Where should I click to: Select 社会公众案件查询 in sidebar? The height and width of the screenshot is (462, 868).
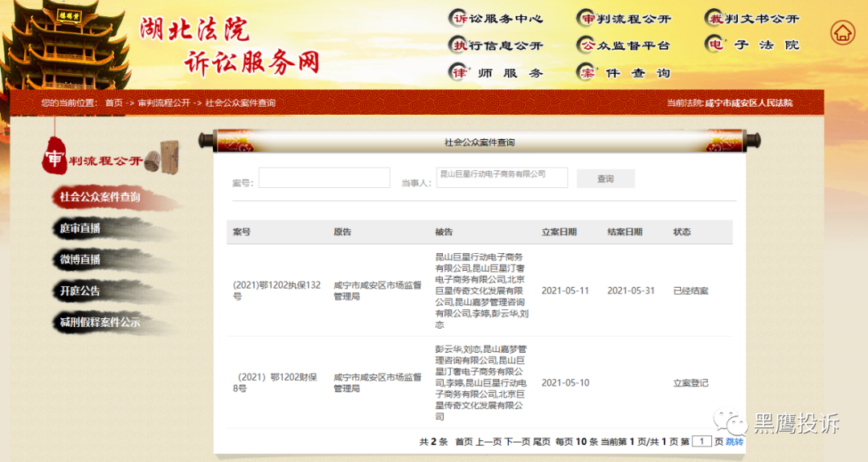(x=100, y=197)
